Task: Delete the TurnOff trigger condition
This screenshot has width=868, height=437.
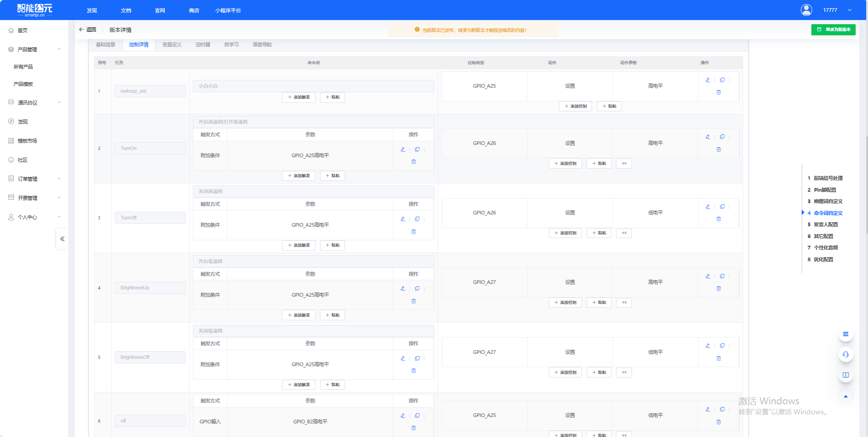Action: [x=414, y=232]
